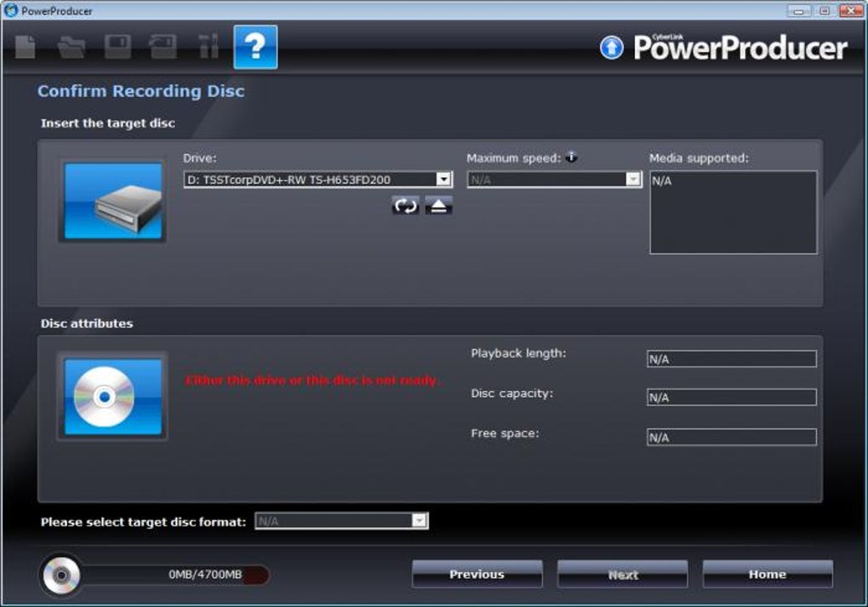Click the 'Insert the target disc' label

[108, 123]
